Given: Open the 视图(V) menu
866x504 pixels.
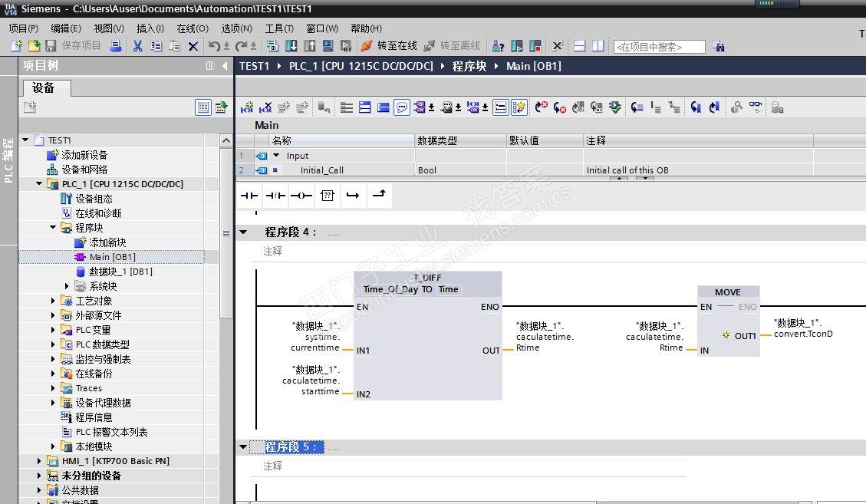Looking at the screenshot, I should point(109,28).
